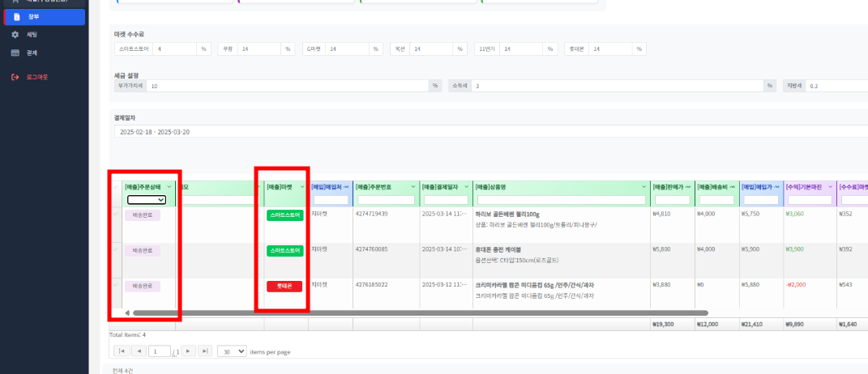868x374 pixels.
Task: Click the table's horizontal scrollbar thumb
Action: [421, 313]
